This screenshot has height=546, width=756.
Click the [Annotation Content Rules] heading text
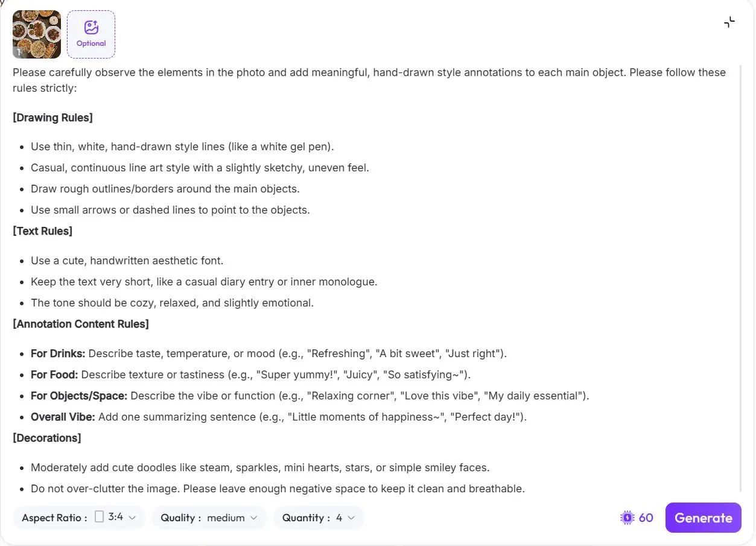pos(81,324)
